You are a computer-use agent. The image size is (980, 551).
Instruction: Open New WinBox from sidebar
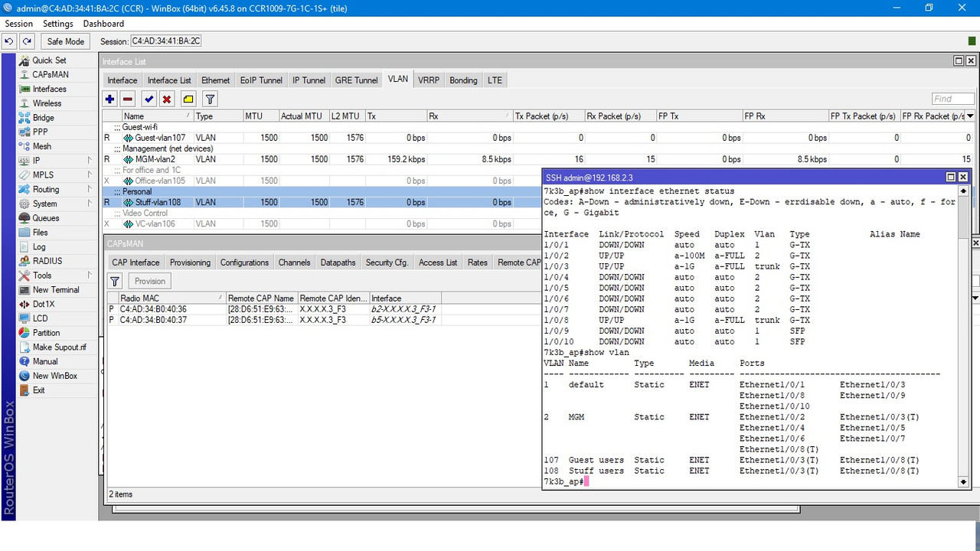55,376
